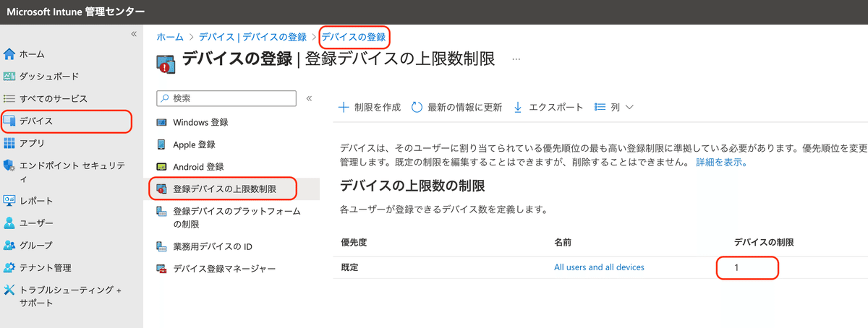Click the Windows 登録 icon
This screenshot has width=868, height=328.
[161, 122]
